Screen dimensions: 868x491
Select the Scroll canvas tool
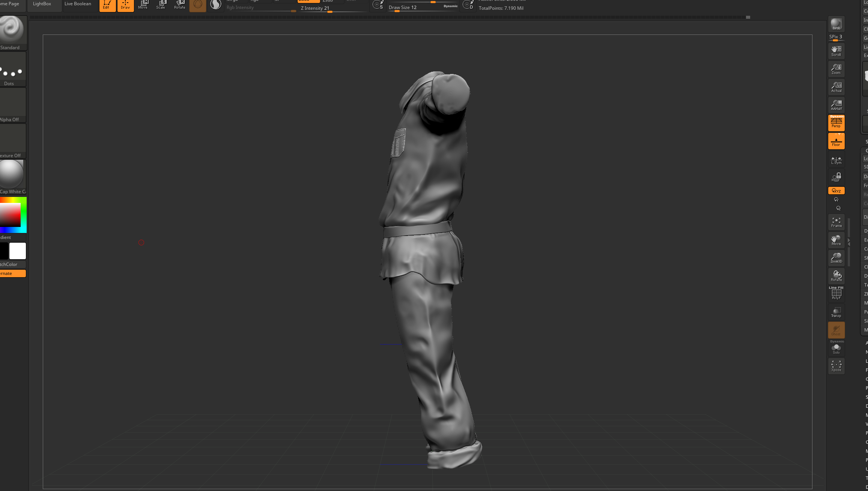pyautogui.click(x=836, y=51)
